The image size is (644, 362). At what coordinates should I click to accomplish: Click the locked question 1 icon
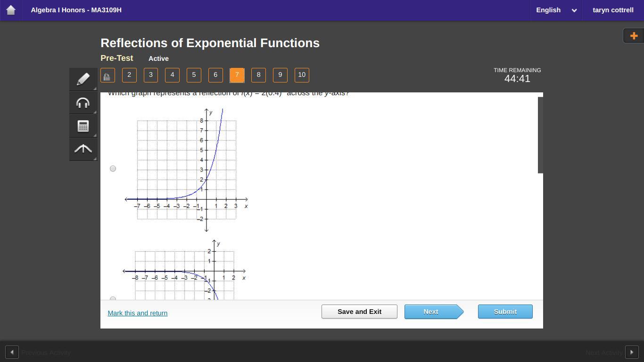(107, 75)
